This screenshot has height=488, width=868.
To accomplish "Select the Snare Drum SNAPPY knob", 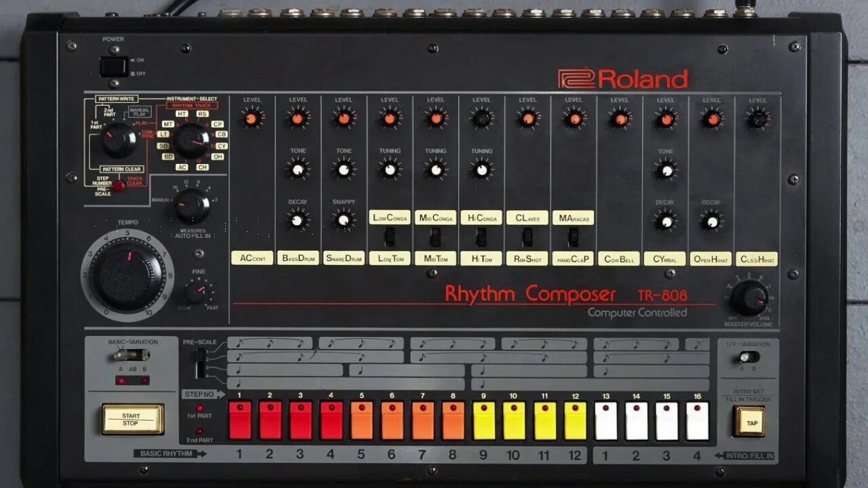I will coord(344,220).
